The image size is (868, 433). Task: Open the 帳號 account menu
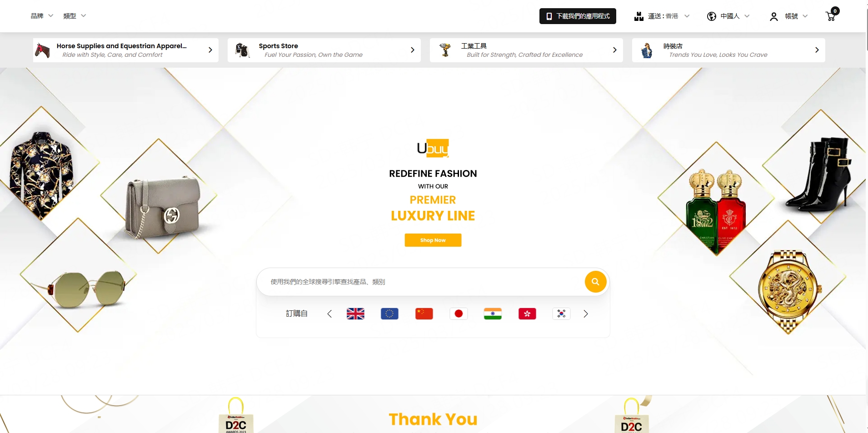[788, 16]
